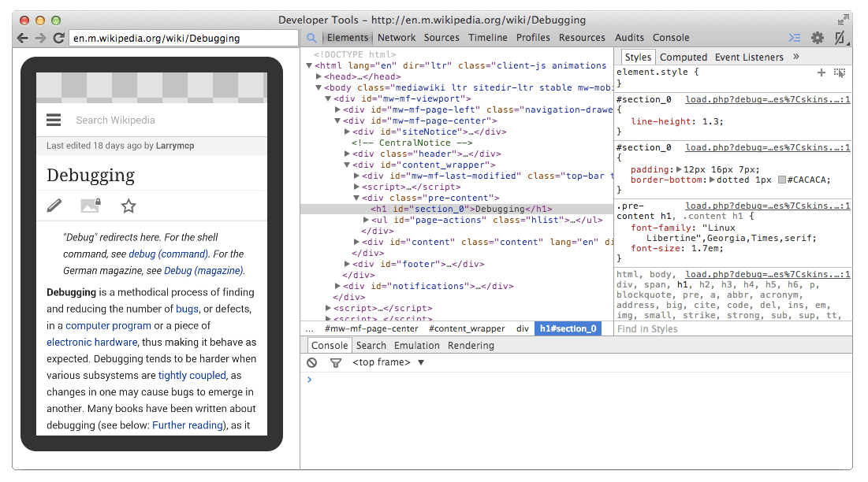Switch to the drawer Search tab
The width and height of the screenshot is (868, 482).
[x=371, y=346]
